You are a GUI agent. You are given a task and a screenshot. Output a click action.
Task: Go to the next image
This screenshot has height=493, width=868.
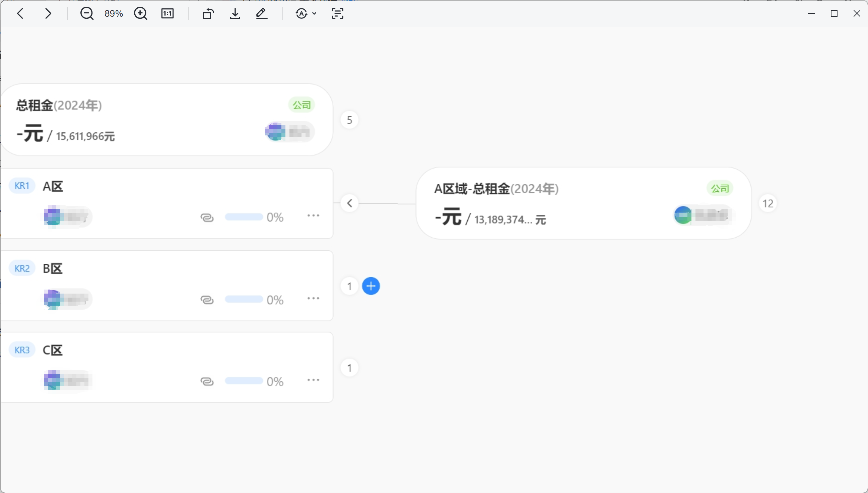48,13
